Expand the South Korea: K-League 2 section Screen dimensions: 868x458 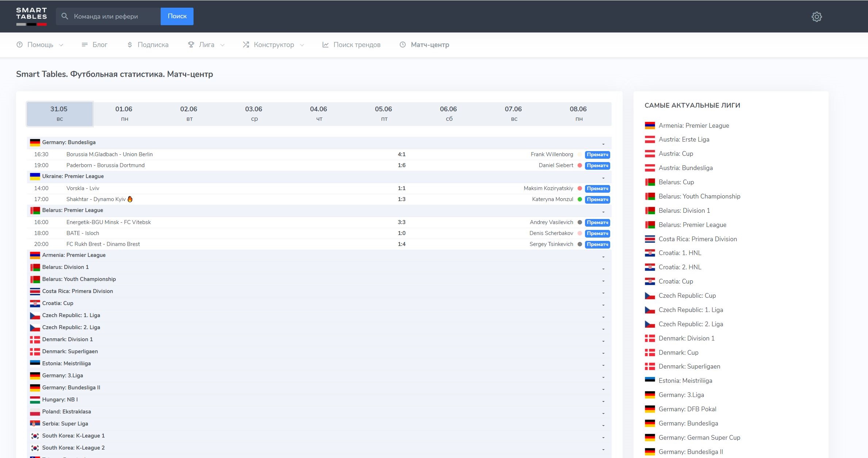[x=603, y=449]
